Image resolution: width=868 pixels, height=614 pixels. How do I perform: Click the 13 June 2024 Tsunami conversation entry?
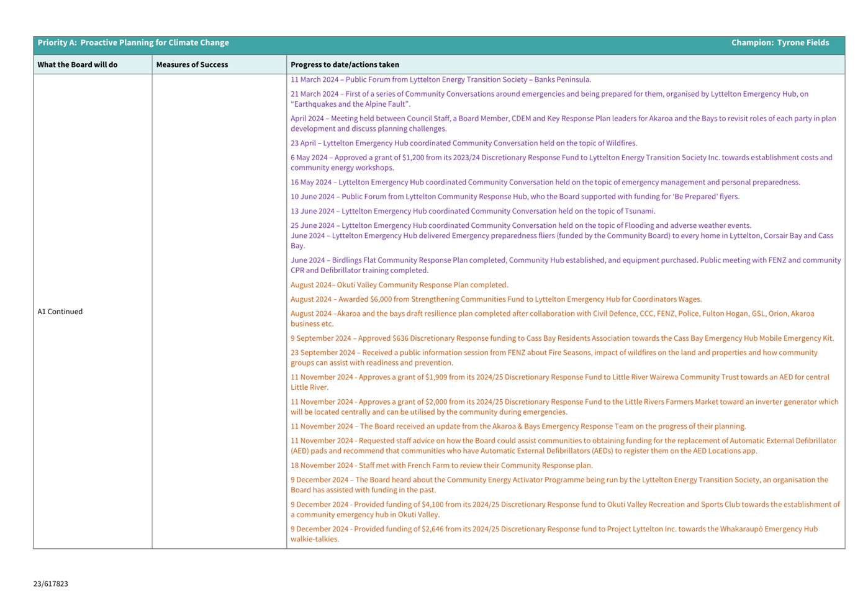[472, 211]
